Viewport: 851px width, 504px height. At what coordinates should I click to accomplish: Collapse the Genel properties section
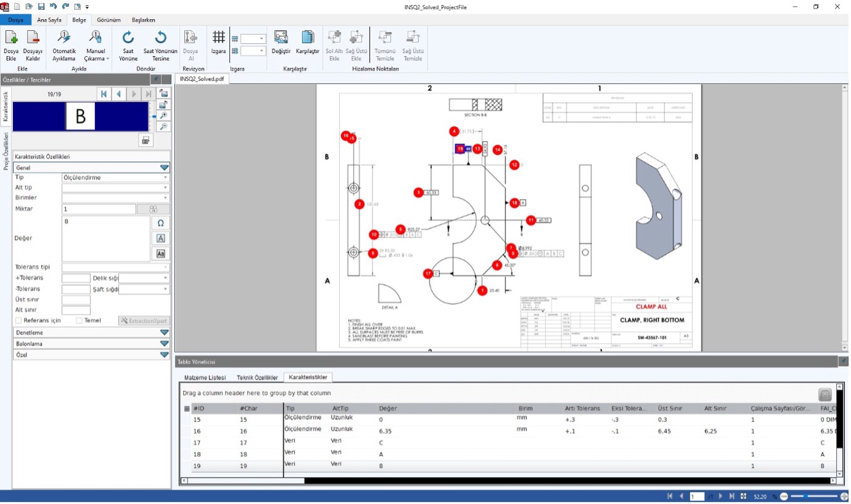click(x=164, y=167)
